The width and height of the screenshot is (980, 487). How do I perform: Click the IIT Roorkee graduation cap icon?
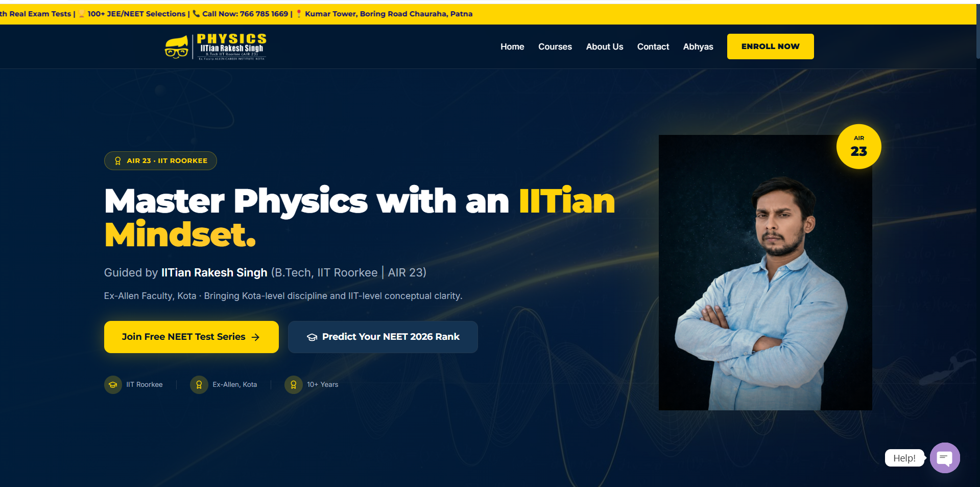[113, 385]
